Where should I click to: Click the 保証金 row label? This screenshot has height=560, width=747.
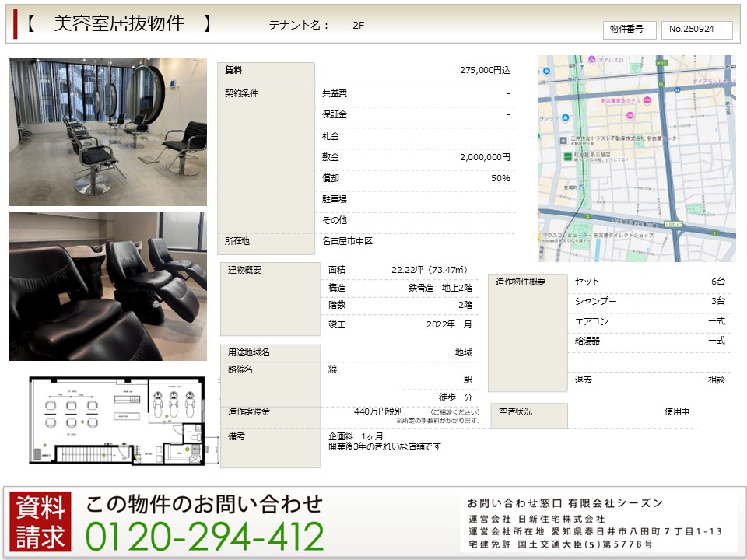335,115
